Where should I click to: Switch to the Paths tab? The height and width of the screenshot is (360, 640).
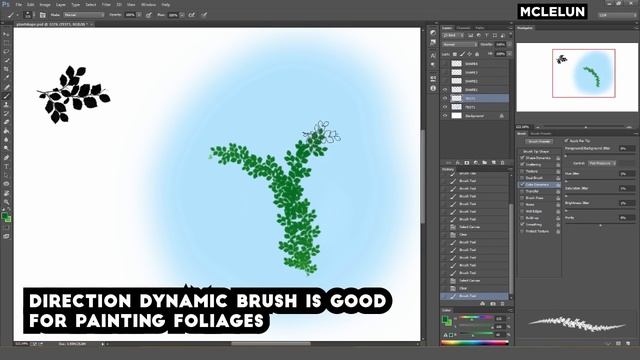tap(480, 28)
